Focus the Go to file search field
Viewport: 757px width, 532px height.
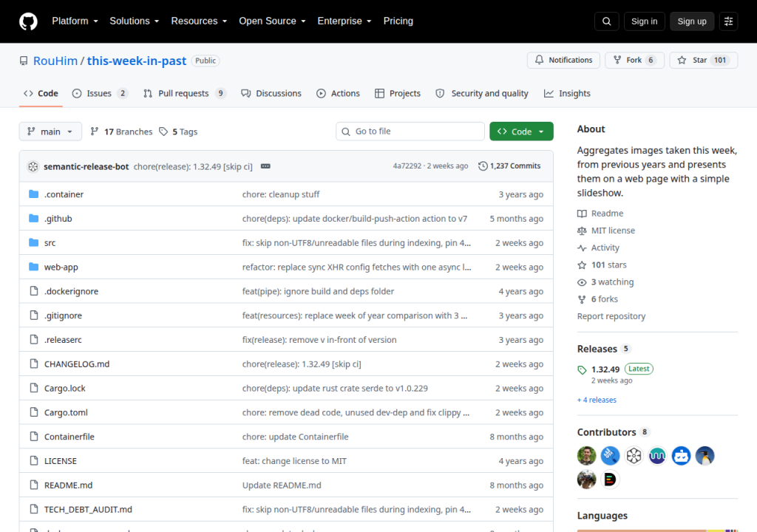(410, 132)
